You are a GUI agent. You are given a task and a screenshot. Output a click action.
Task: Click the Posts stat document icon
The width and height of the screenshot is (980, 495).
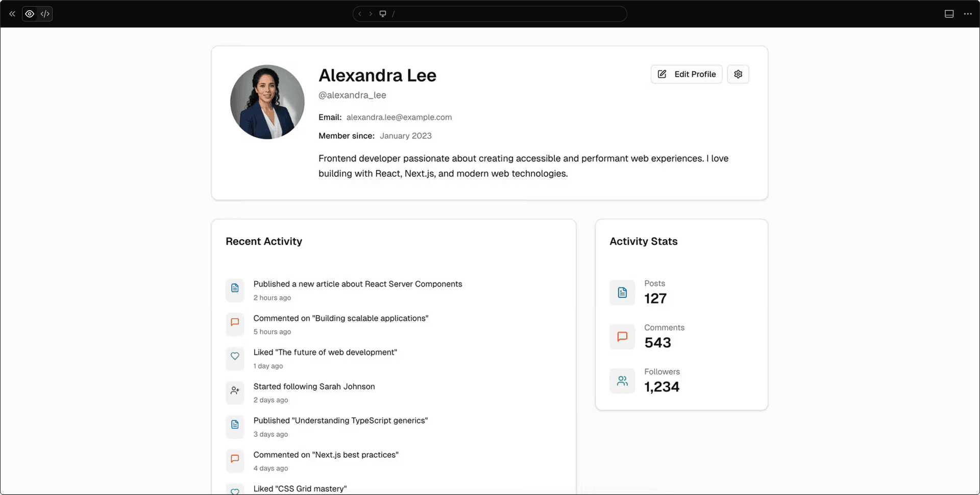[x=622, y=292]
